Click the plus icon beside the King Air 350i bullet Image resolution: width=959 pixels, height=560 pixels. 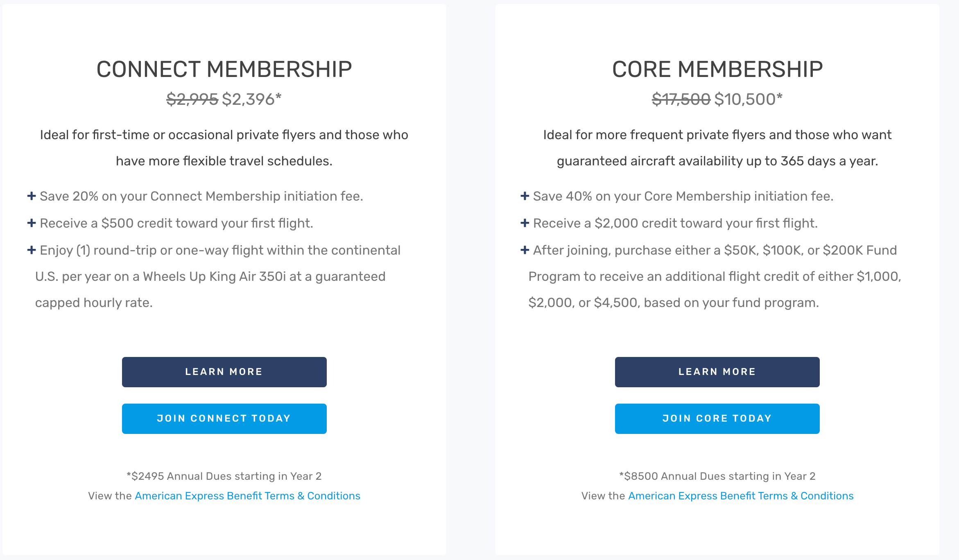click(31, 250)
